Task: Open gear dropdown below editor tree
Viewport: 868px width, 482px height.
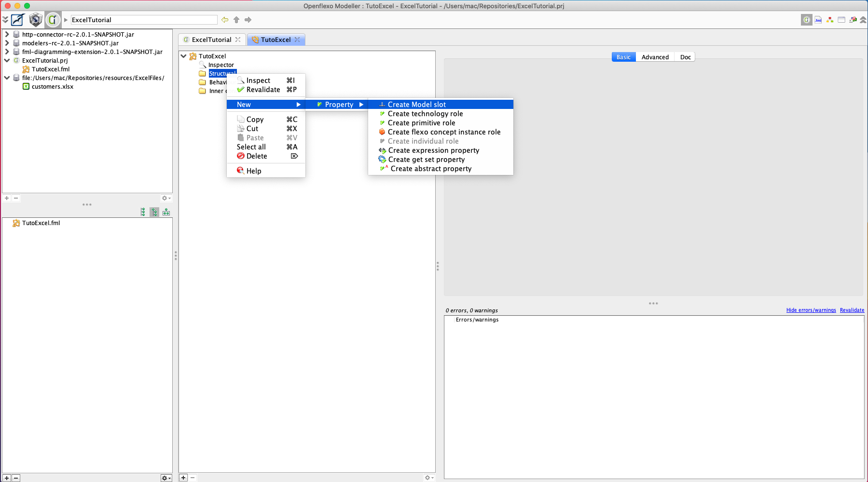Action: click(x=429, y=478)
